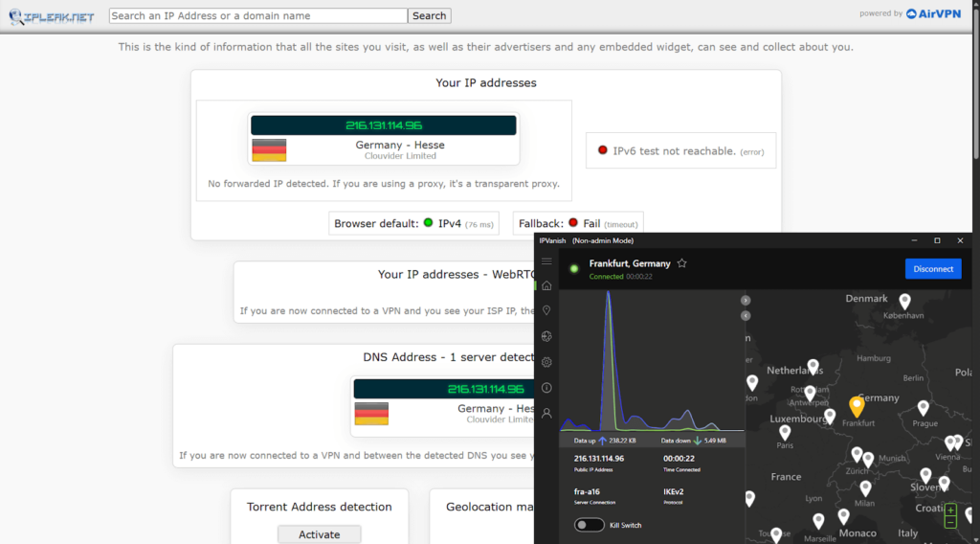
Task: Click the IPLeak.net logo
Action: pyautogui.click(x=52, y=16)
